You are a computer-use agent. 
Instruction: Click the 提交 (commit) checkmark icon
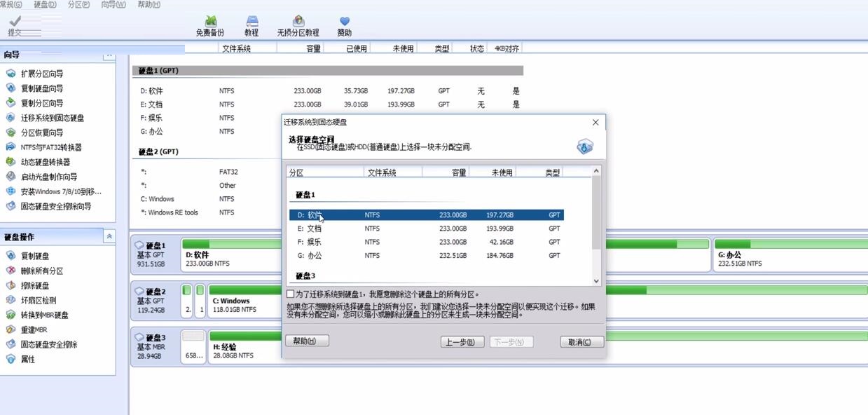click(15, 21)
